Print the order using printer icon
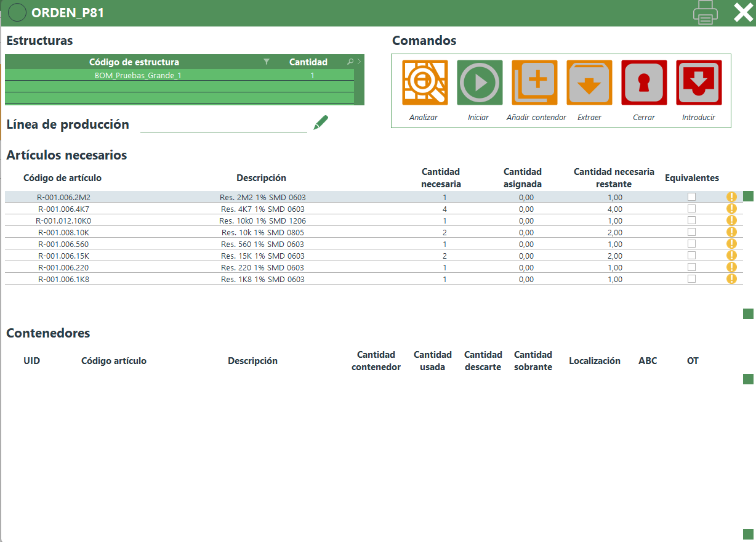 tap(706, 13)
